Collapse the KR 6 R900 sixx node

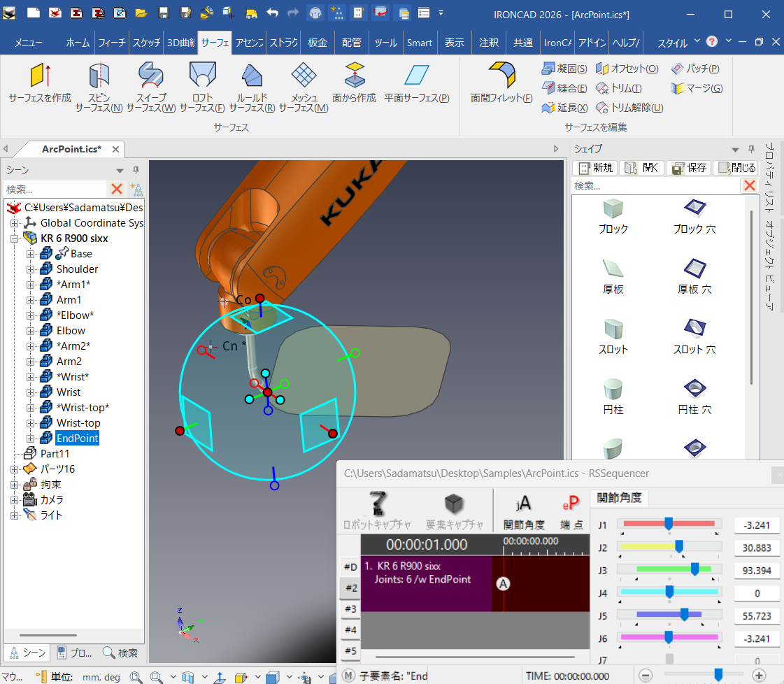(15, 238)
